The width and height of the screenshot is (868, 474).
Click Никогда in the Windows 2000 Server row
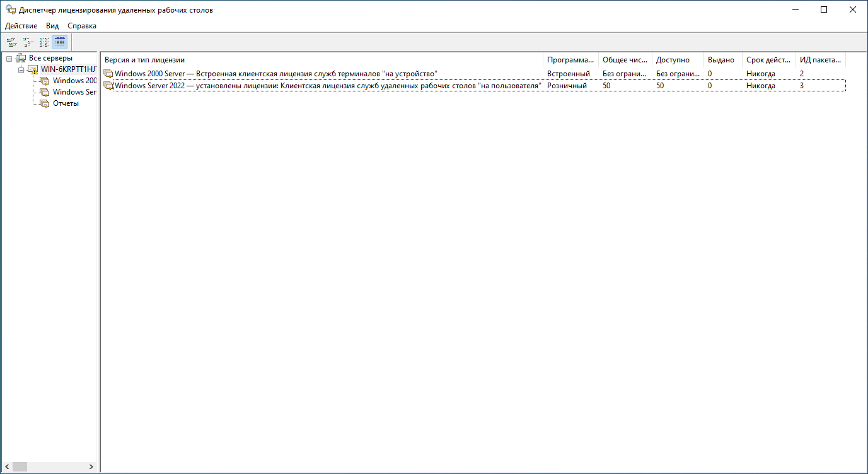point(761,74)
